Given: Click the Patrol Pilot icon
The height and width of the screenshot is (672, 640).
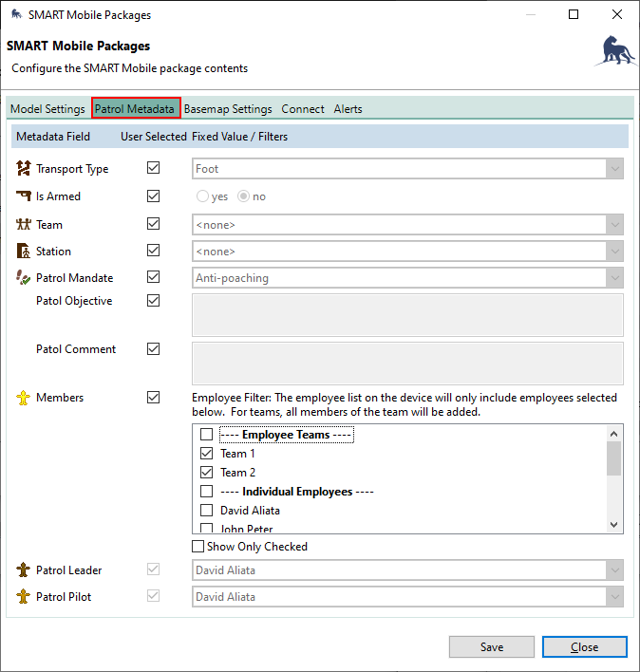Looking at the screenshot, I should tap(24, 597).
